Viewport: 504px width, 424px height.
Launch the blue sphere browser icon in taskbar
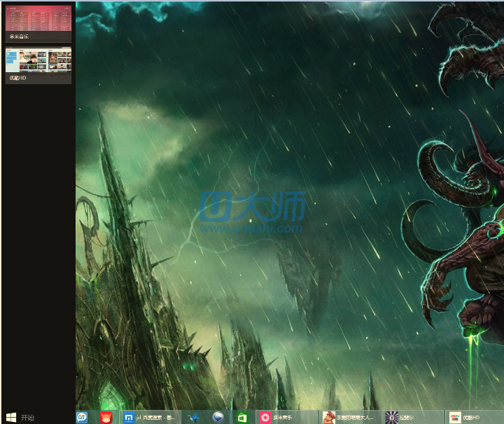pos(218,417)
